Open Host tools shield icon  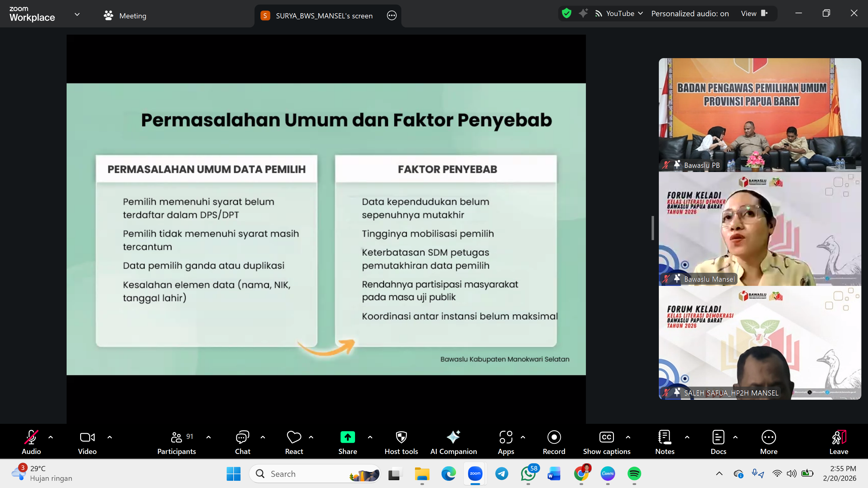401,437
